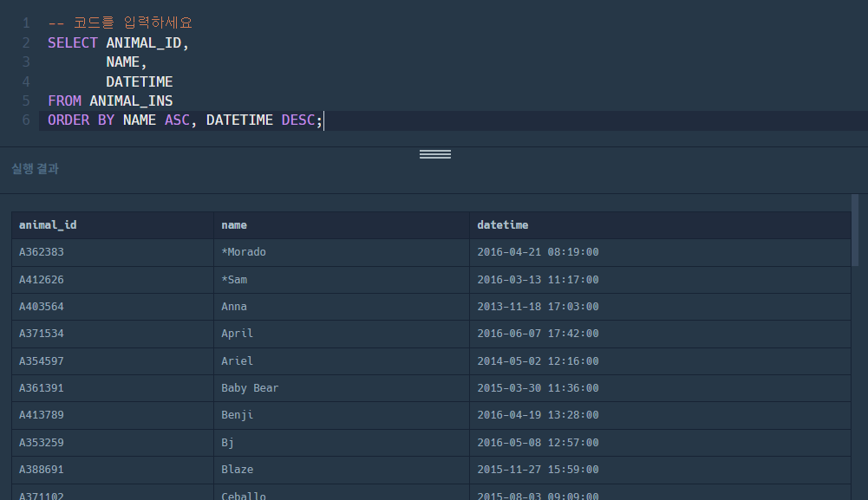Click the results vertical scrollbar
Screen dimensions: 868x500
click(855, 231)
